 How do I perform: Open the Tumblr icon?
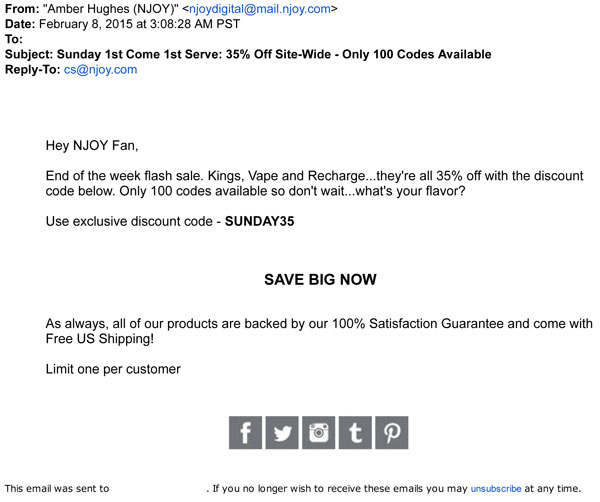pos(355,432)
